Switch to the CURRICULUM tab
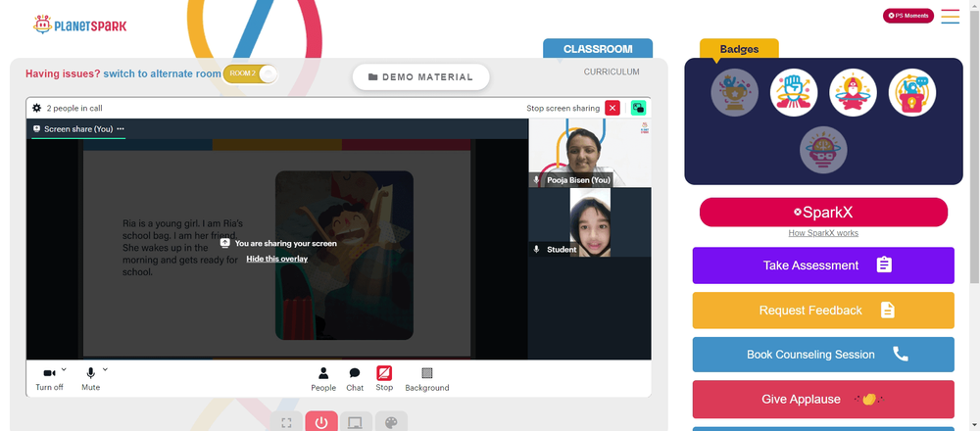This screenshot has width=980, height=431. point(612,72)
